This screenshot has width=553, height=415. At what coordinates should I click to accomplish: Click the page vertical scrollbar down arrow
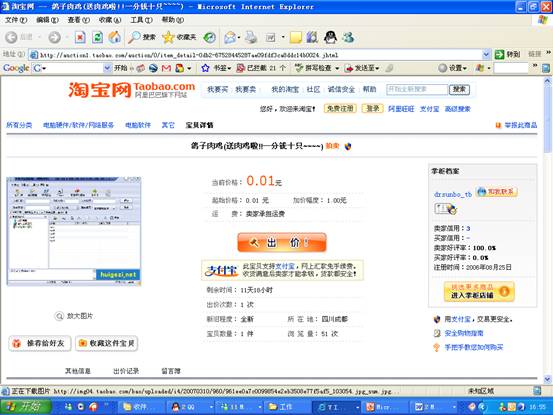(x=547, y=379)
